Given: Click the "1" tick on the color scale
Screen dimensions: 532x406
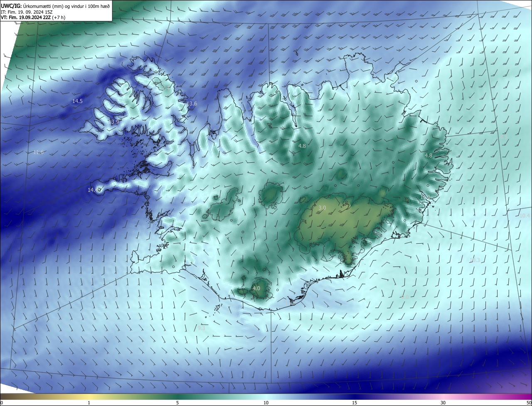Looking at the screenshot, I should 89,403.
